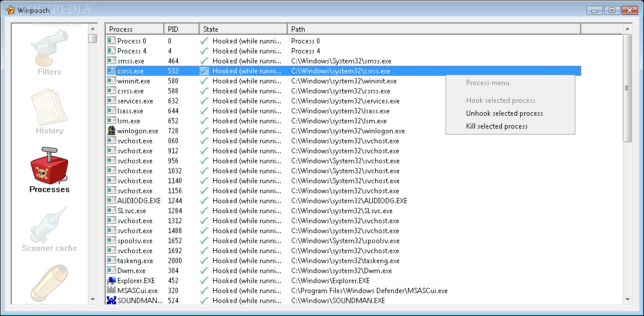Sort list by the Path column header

[x=434, y=29]
